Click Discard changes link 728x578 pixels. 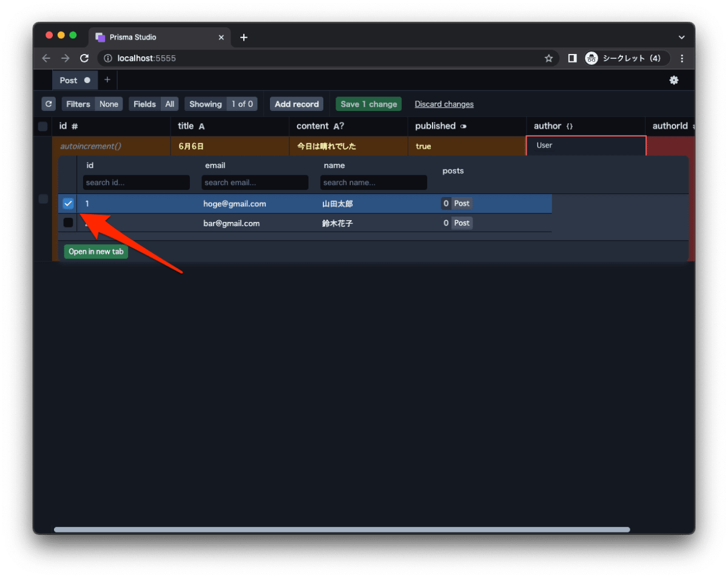click(444, 104)
